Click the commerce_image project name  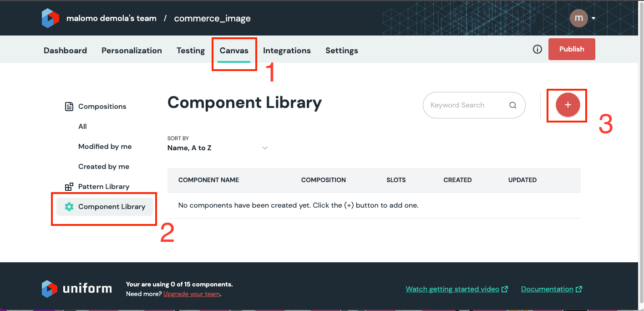(x=213, y=19)
